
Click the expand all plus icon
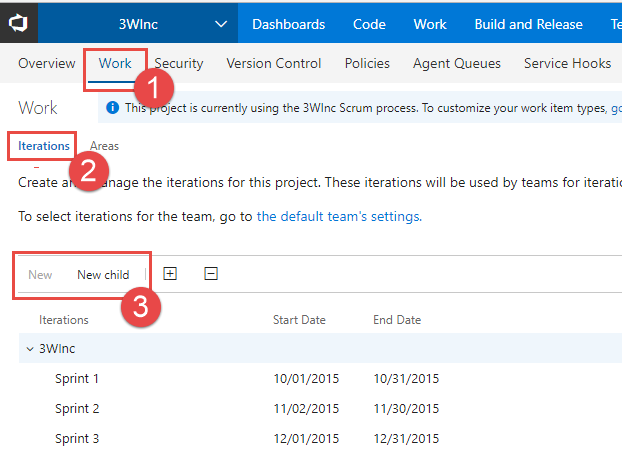[x=170, y=274]
